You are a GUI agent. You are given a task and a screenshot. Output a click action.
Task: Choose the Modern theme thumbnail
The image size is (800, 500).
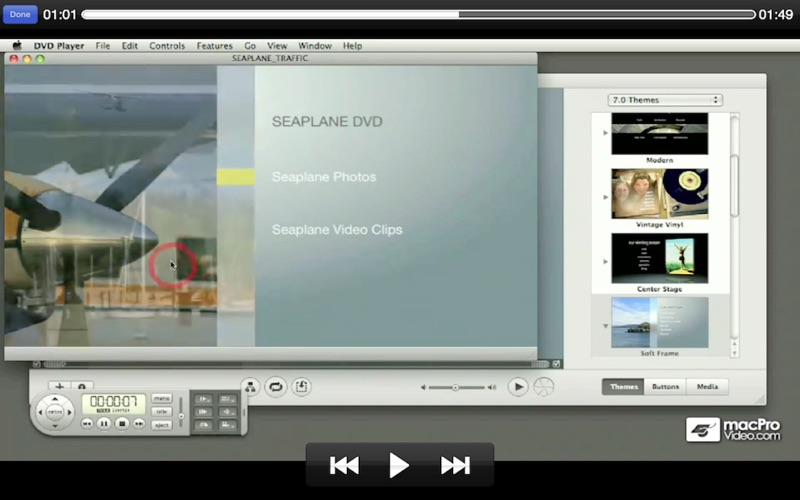pos(660,134)
